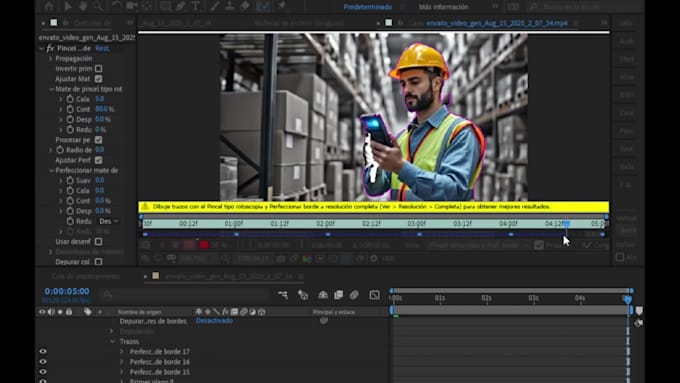Select the Selection arrow tool
680x383 pixels.
point(68,6)
